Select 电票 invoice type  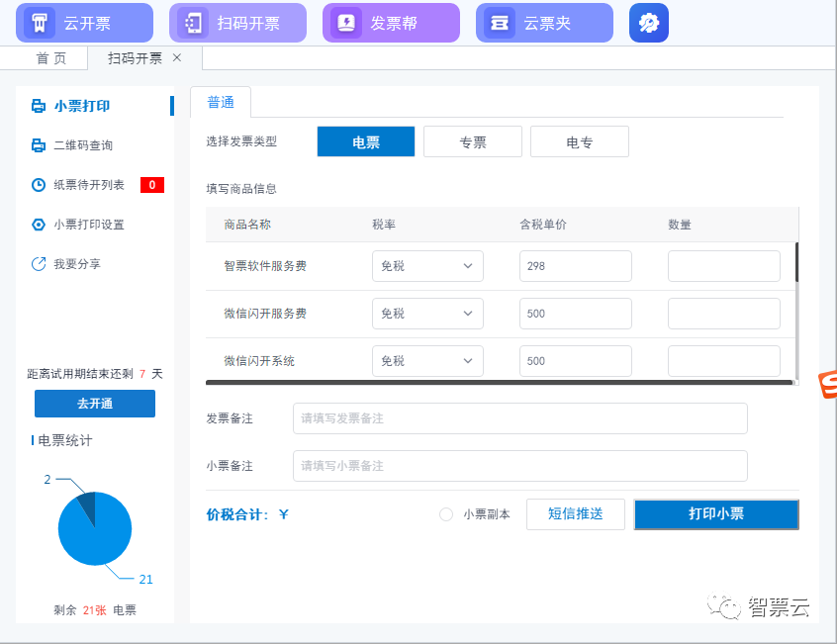point(366,141)
